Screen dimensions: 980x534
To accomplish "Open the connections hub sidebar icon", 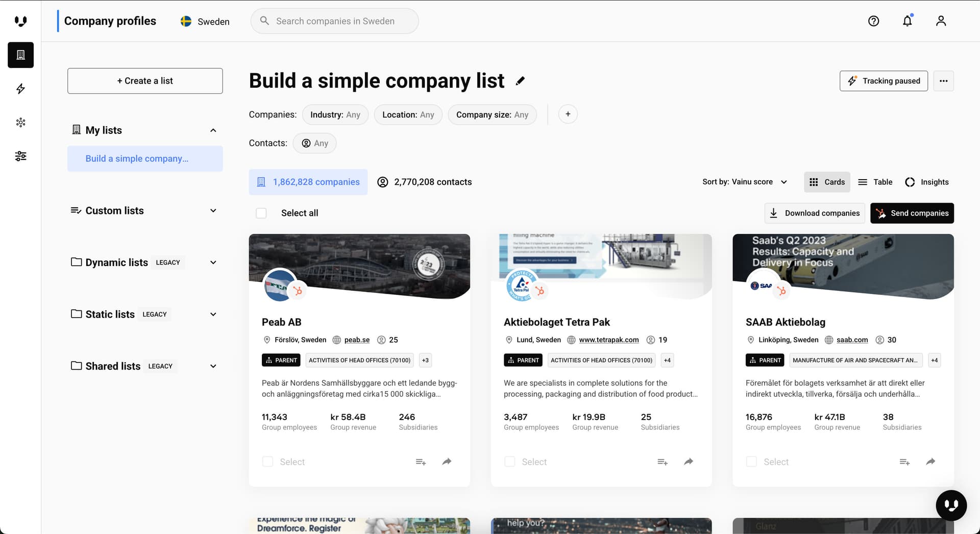I will pos(20,123).
